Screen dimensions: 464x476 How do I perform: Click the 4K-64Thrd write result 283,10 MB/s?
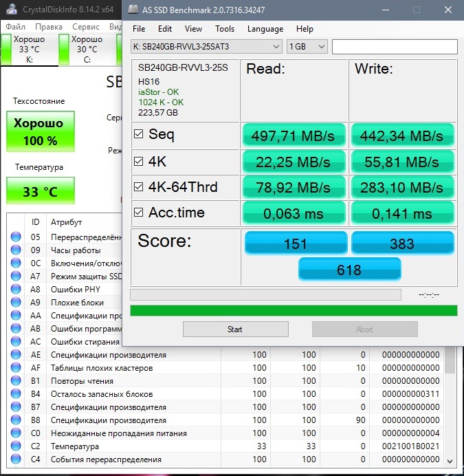point(402,187)
